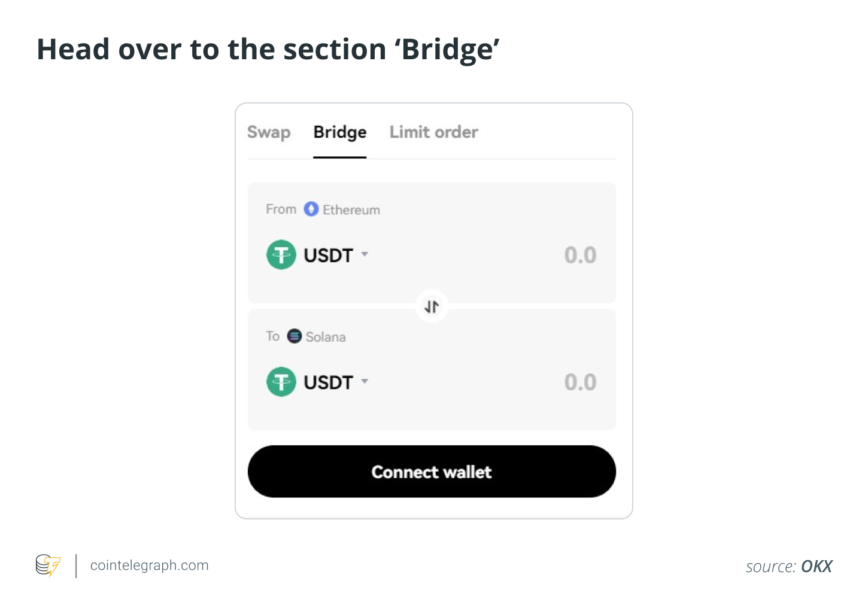Click the Tether icon in From section
The width and height of the screenshot is (868, 614).
pos(281,254)
